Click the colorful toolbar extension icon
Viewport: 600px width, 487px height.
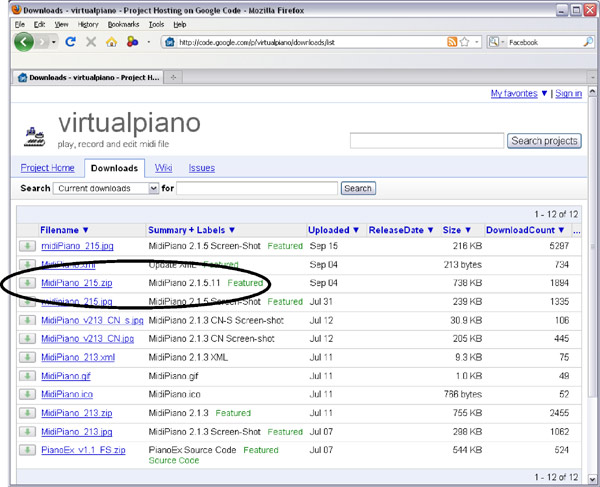click(132, 41)
